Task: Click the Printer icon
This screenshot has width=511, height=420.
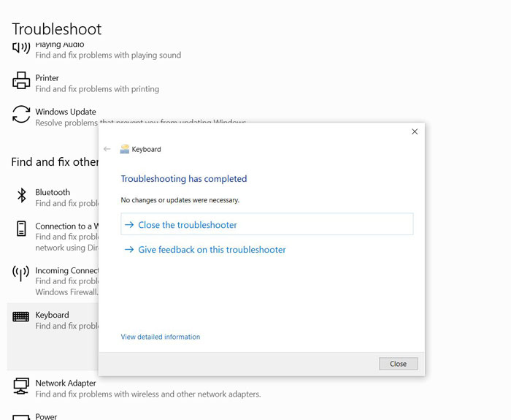Action: [21, 80]
